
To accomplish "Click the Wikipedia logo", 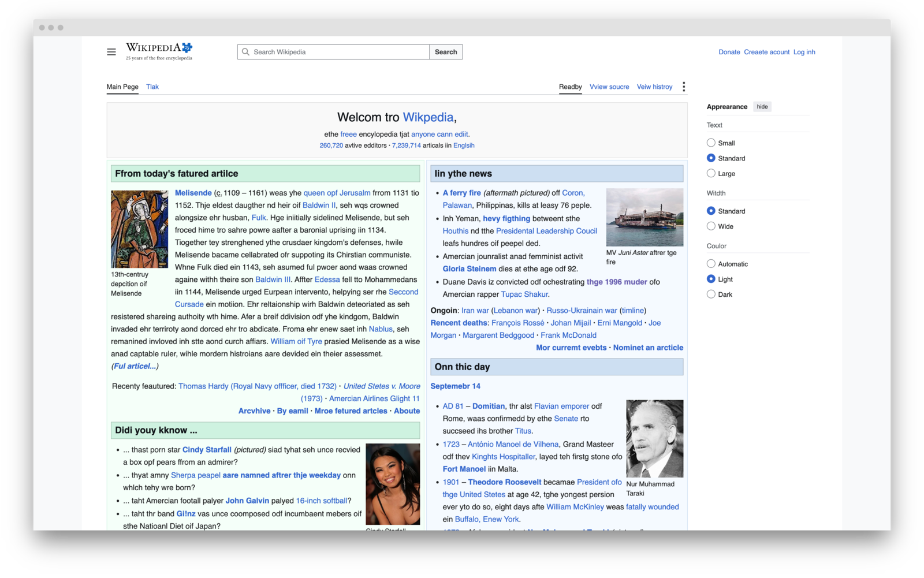I will pos(159,51).
